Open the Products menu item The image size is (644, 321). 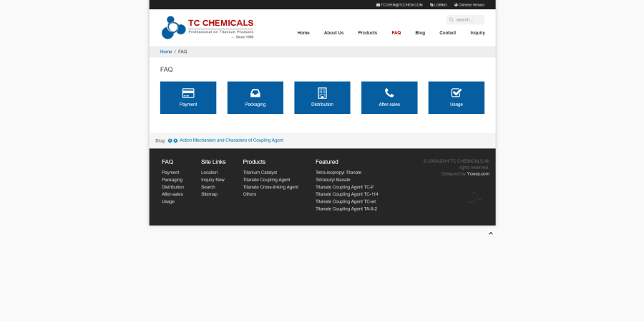[367, 33]
